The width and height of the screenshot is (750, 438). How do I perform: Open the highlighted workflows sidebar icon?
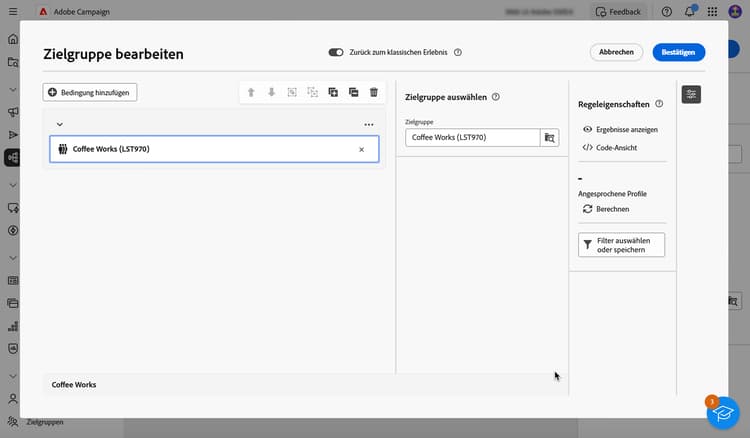pos(12,157)
